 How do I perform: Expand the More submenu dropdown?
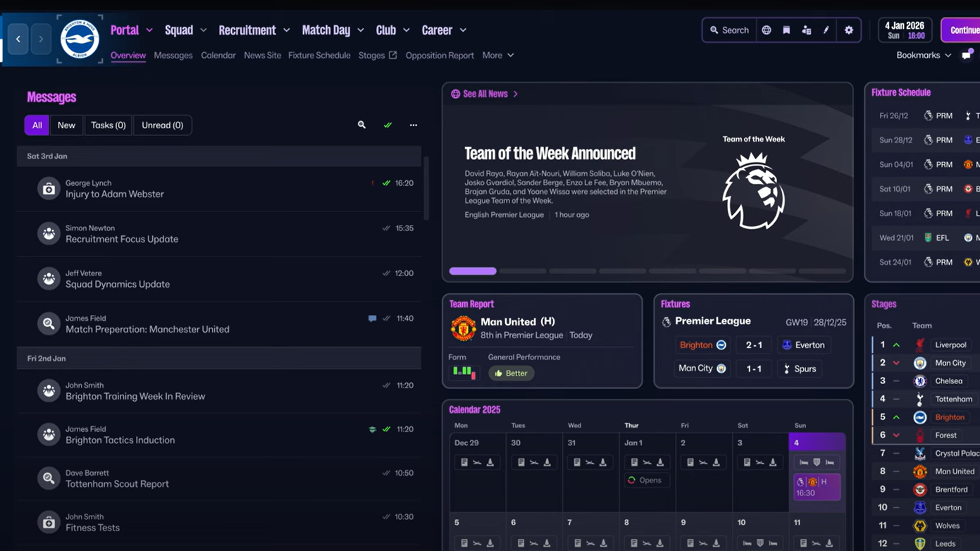point(498,55)
